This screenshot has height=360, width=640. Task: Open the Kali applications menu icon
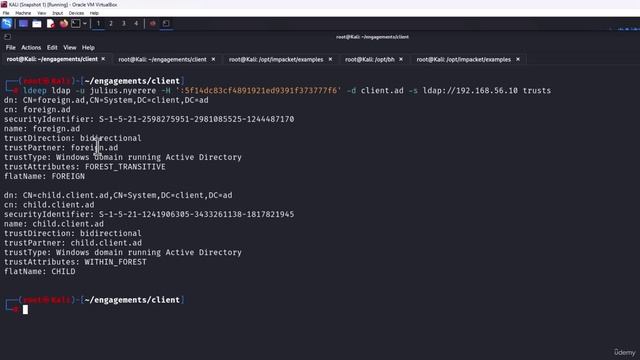(7, 24)
